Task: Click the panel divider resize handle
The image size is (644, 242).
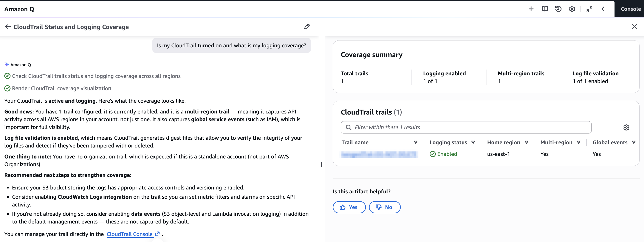Action: click(x=322, y=164)
